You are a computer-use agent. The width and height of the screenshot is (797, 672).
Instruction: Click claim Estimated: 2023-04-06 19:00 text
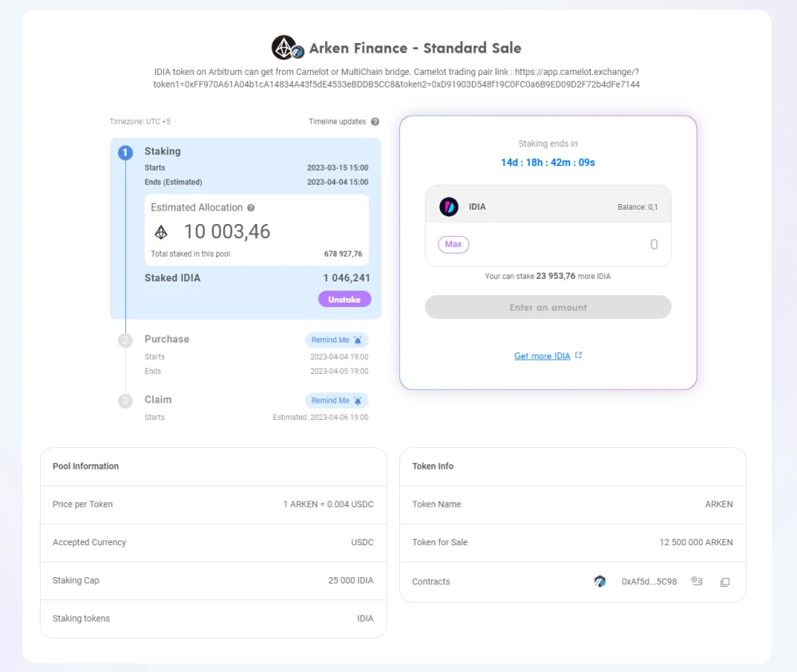[x=320, y=418]
